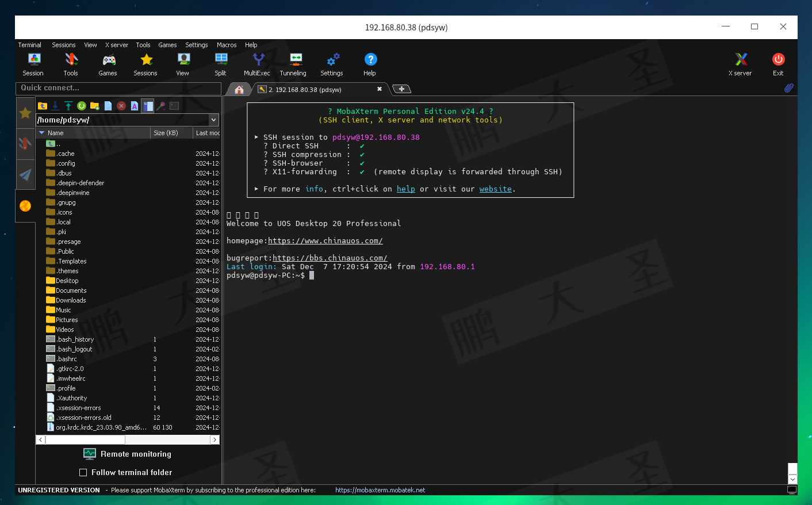The height and width of the screenshot is (505, 812).
Task: Create a new folder in SFTP browser
Action: (94, 106)
